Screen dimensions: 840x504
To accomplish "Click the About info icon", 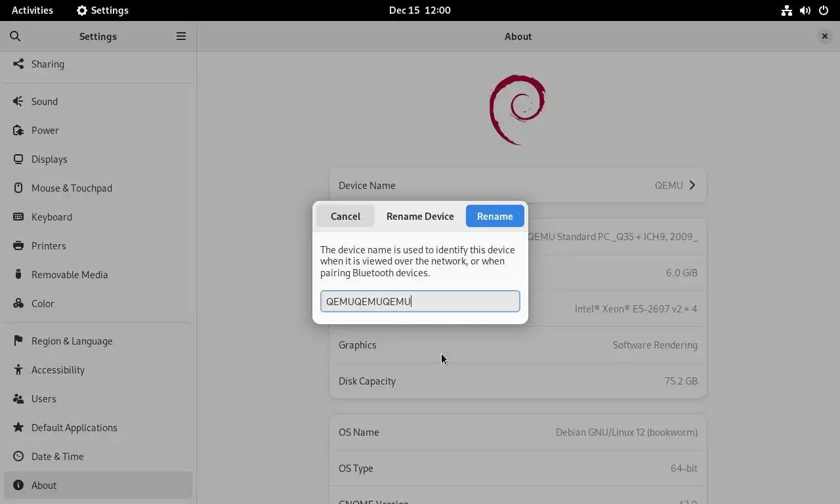I will tap(18, 485).
